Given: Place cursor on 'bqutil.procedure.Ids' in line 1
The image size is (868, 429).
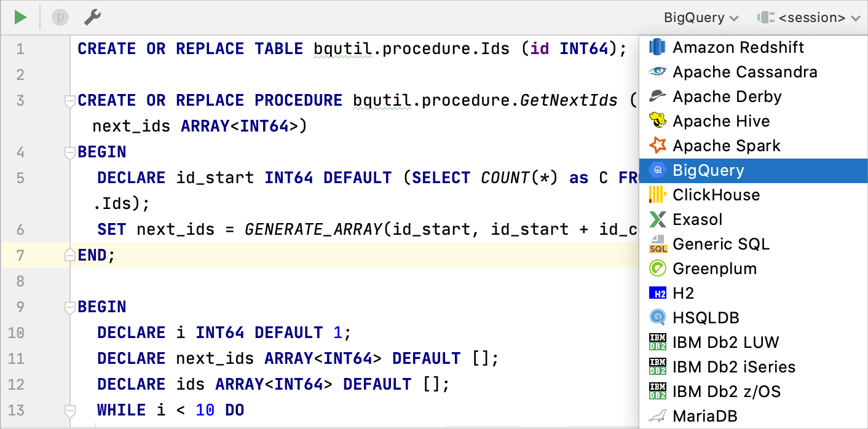Looking at the screenshot, I should pos(411,49).
